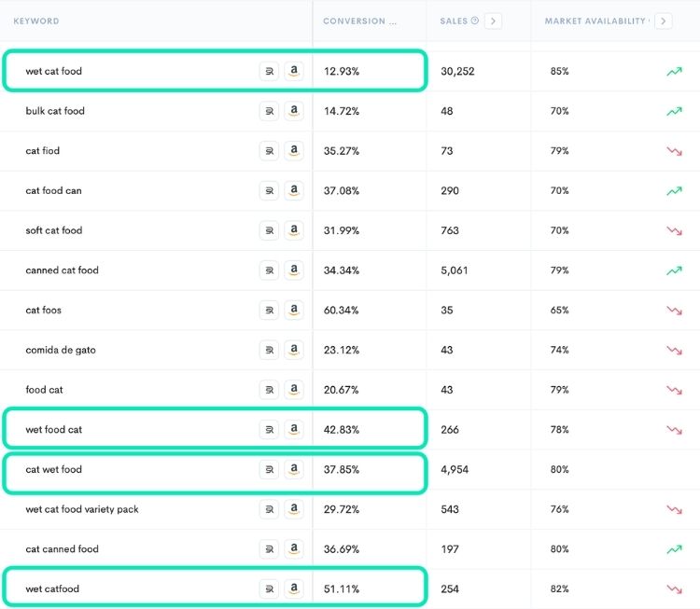Click reverse search icon for wet food cat
Screen dimensions: 700x609
click(269, 430)
